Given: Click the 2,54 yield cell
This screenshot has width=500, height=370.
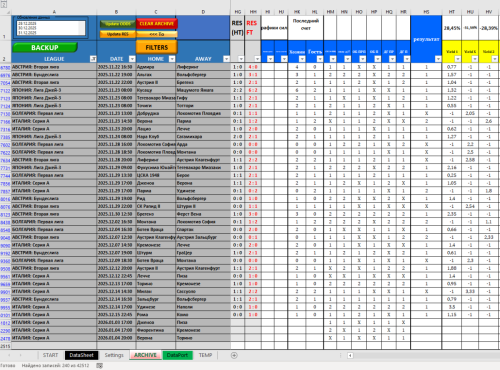Looking at the screenshot, I should [470, 206].
